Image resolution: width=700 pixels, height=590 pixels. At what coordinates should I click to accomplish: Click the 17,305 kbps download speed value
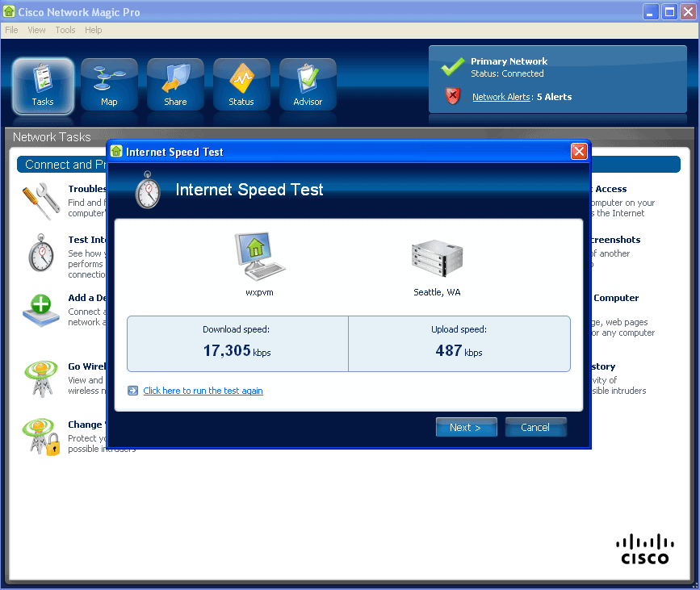tap(237, 351)
